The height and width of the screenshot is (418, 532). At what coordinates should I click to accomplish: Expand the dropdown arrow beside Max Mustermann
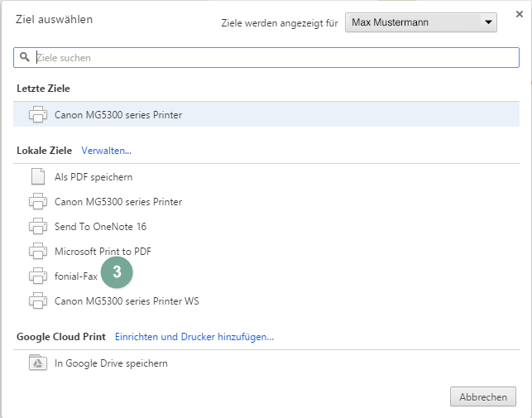pos(488,22)
